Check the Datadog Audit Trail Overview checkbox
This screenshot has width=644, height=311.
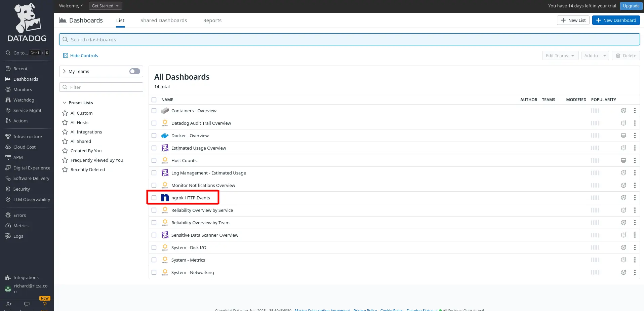pos(154,123)
